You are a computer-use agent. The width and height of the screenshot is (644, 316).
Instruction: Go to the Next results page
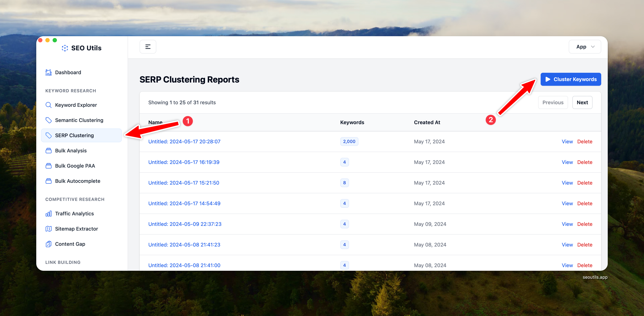pyautogui.click(x=582, y=103)
